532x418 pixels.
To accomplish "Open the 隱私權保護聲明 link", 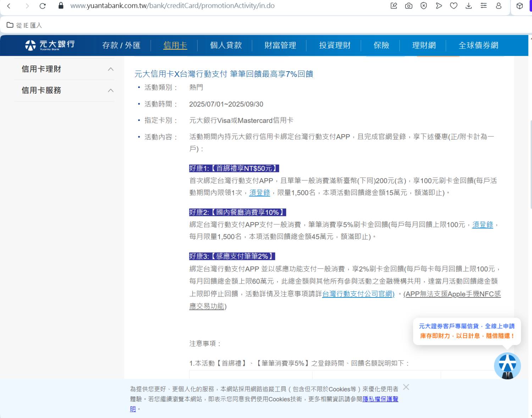I will tap(380, 399).
